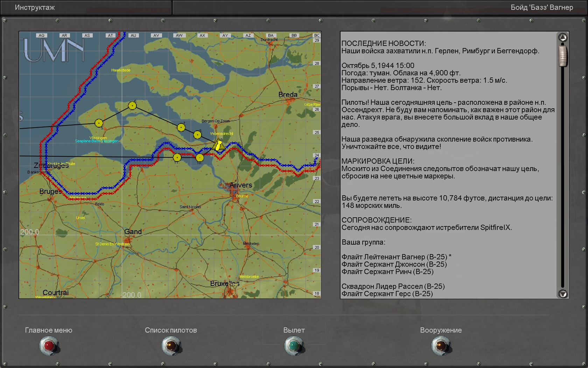This screenshot has height=368, width=588.
Task: Click the Mechelen town label
Action: click(251, 244)
